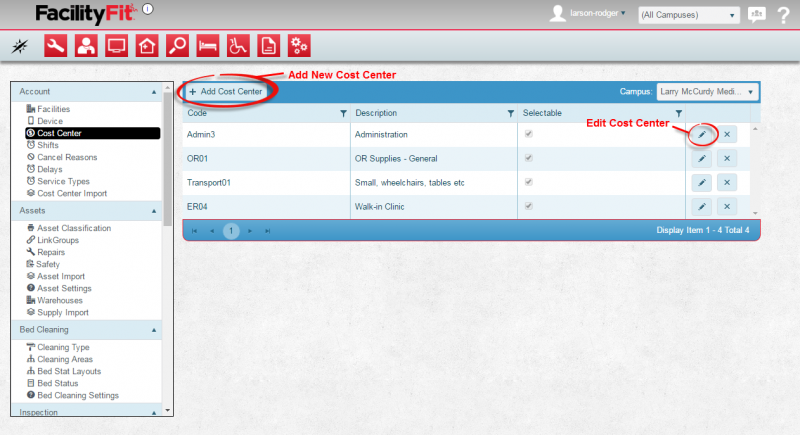The width and height of the screenshot is (800, 435).
Task: Edit the ER04 cost center
Action: coord(702,207)
